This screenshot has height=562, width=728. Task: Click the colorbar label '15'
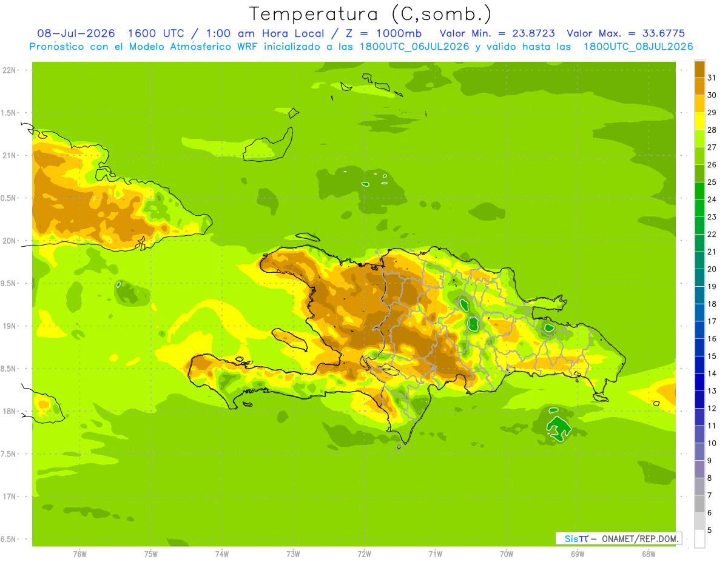(712, 356)
